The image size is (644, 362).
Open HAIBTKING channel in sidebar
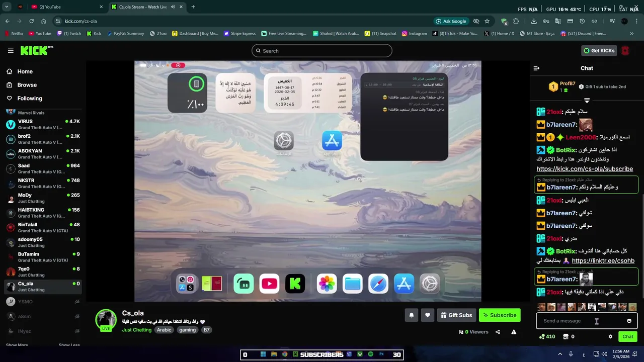[43, 213]
